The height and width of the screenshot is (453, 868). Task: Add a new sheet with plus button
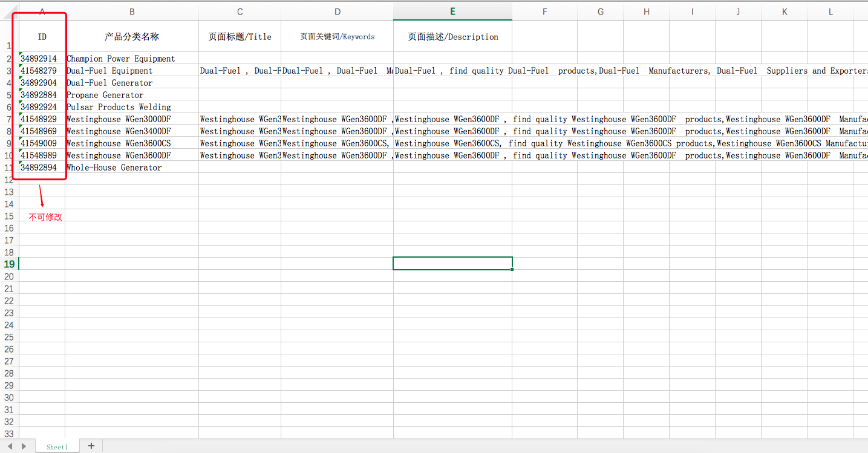click(x=91, y=446)
